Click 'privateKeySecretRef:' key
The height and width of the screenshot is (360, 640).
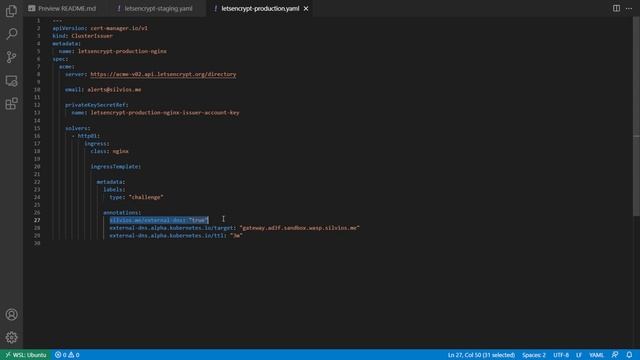(x=97, y=105)
